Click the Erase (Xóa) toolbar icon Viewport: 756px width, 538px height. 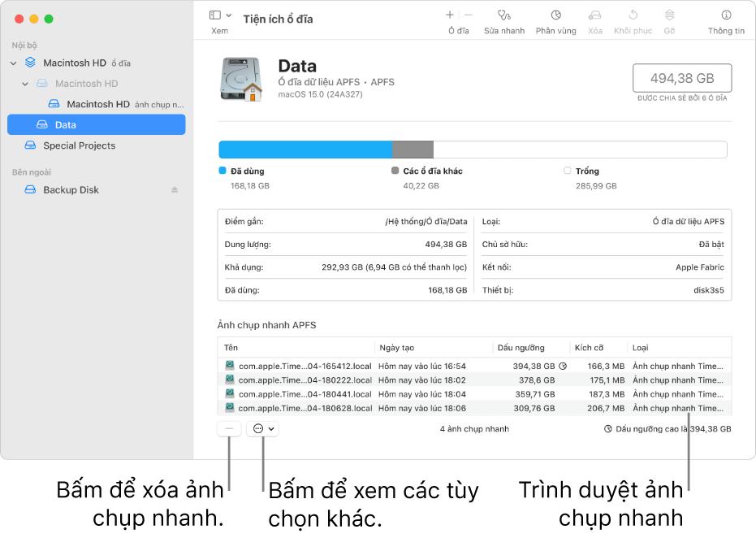pos(594,15)
